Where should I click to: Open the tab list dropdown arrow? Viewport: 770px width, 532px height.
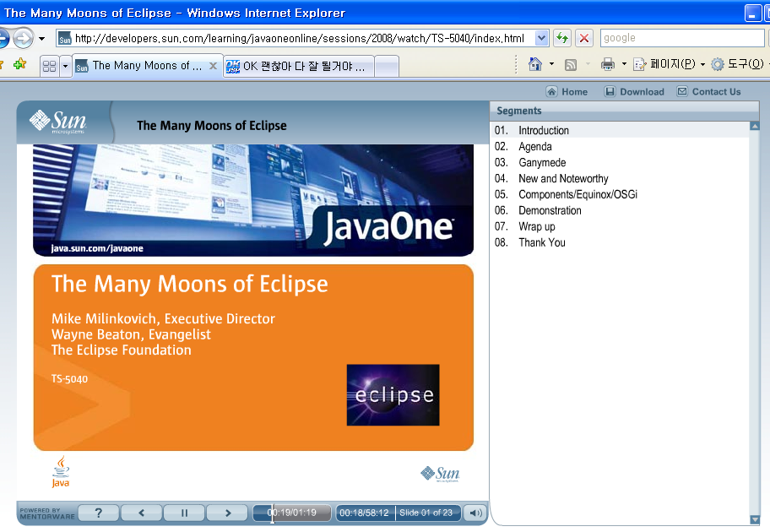coord(65,66)
